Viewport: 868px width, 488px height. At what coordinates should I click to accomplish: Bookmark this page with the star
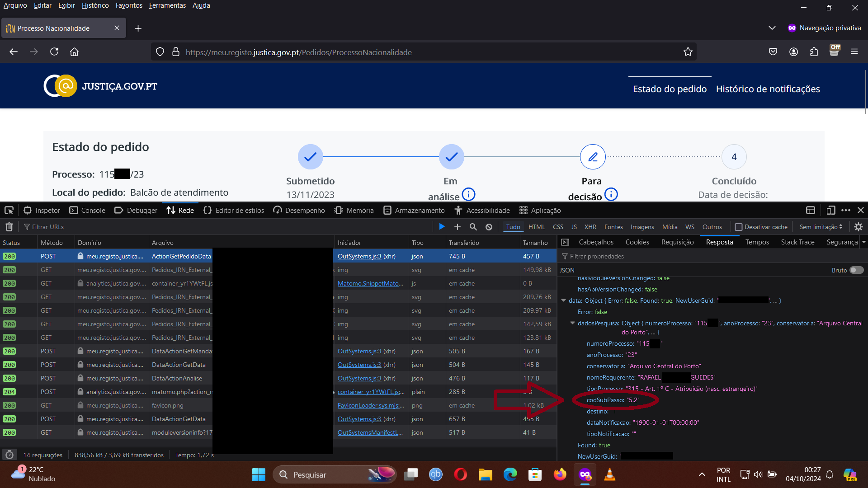(688, 52)
